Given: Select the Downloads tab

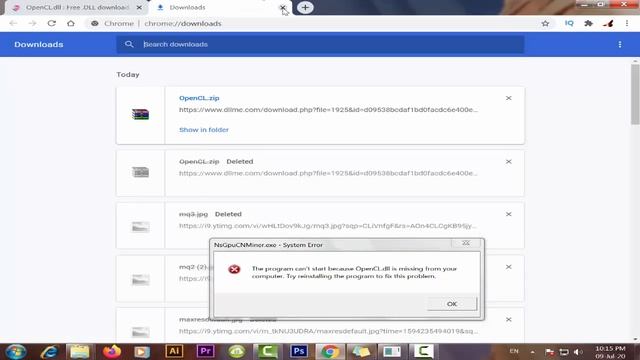Looking at the screenshot, I should (x=220, y=7).
